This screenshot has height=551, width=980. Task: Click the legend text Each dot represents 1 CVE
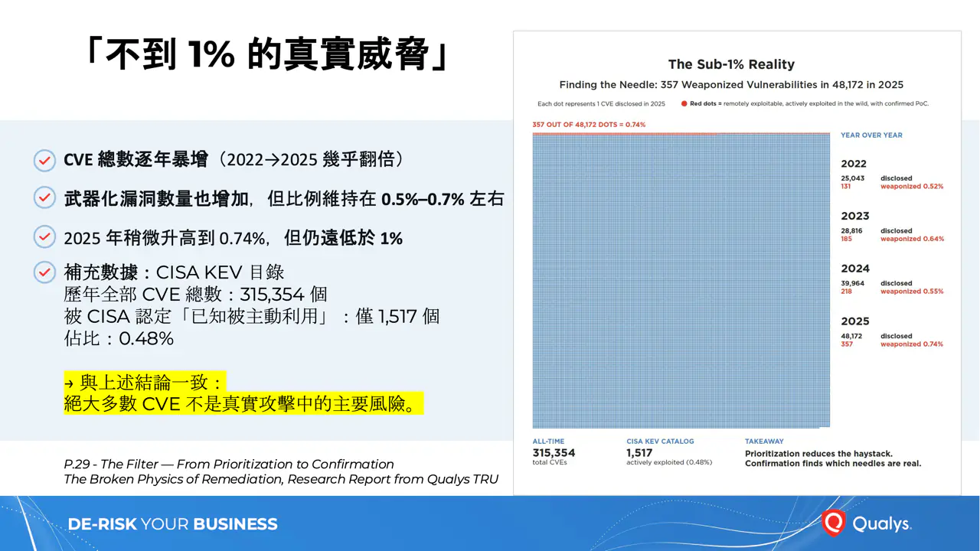point(601,103)
